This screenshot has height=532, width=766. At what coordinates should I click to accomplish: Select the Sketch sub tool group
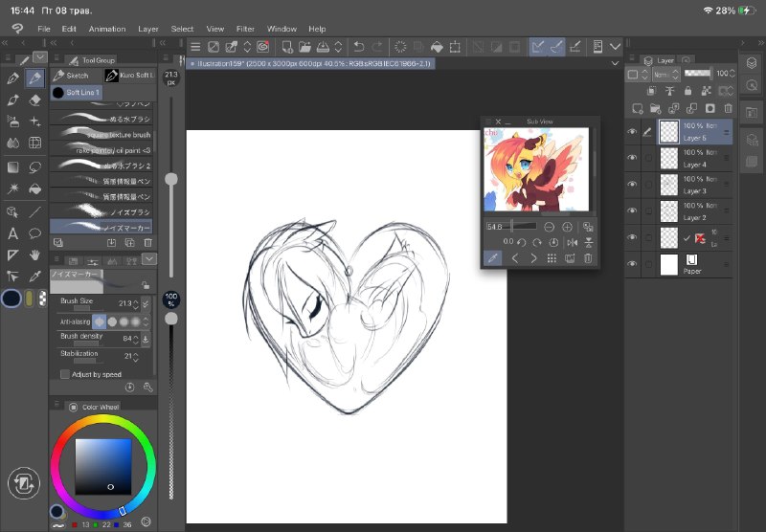coord(76,76)
